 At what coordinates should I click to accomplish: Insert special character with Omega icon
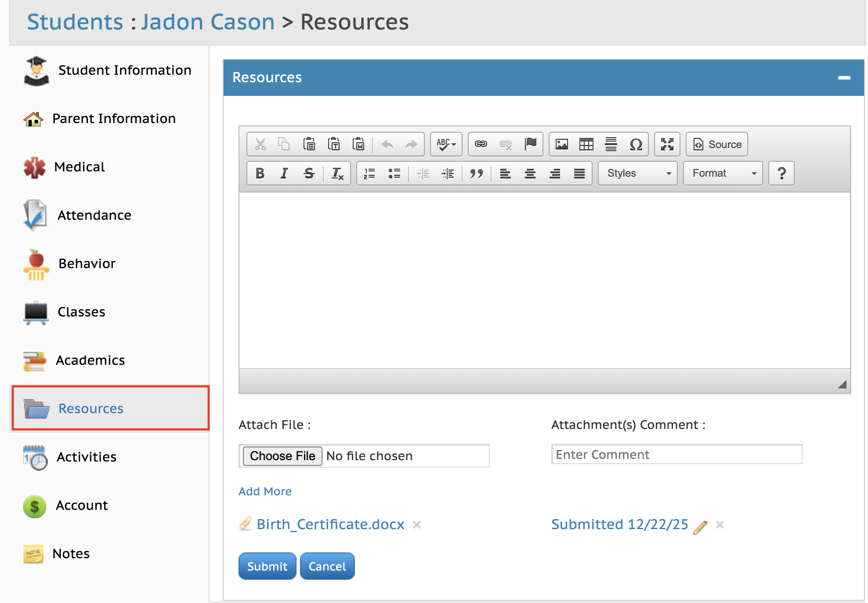pos(636,144)
